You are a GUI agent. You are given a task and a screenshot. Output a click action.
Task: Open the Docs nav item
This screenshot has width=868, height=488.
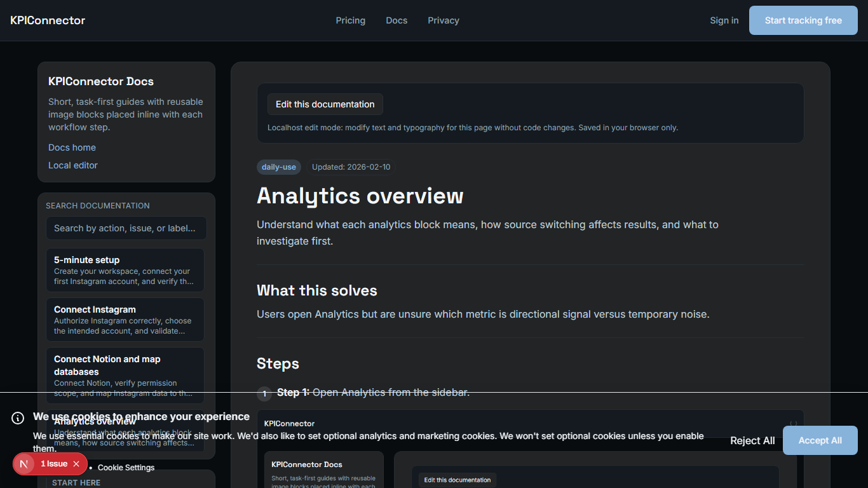[397, 20]
